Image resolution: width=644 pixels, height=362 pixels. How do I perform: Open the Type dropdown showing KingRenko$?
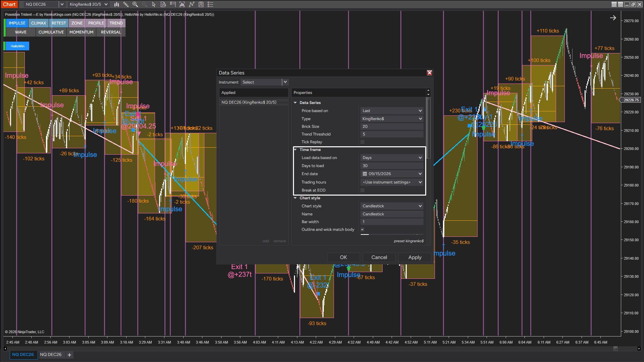click(392, 119)
